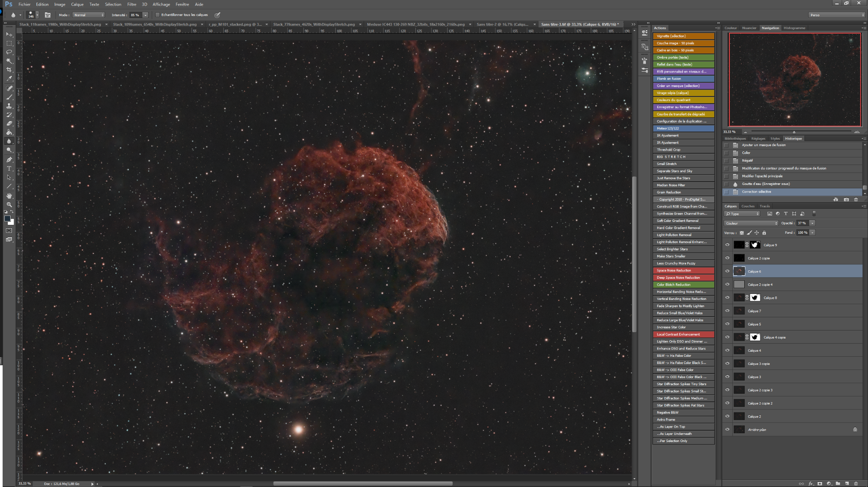Select the Eyedropper tool
The image size is (868, 487).
9,78
